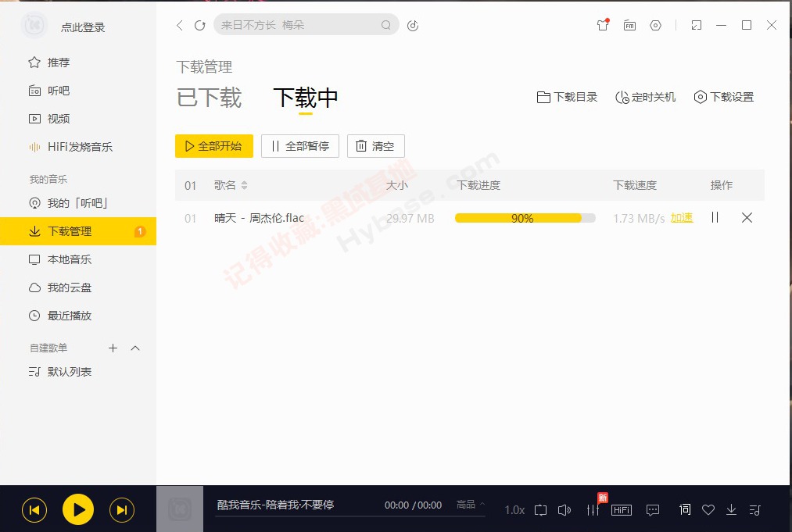Pause the 晴天 download

(715, 217)
